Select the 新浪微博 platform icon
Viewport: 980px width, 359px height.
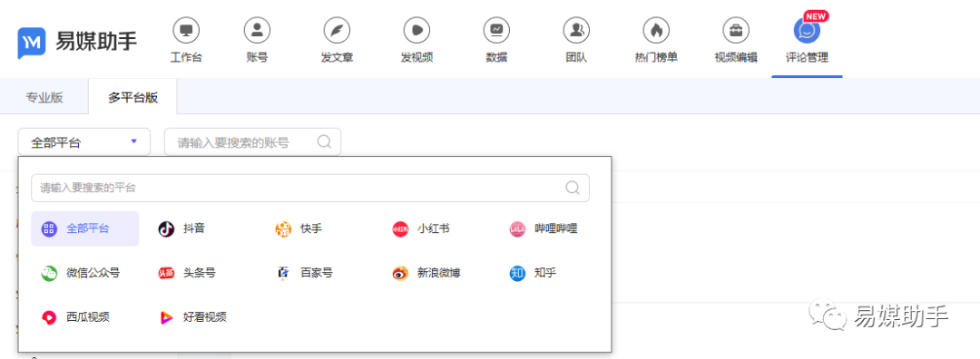point(400,273)
